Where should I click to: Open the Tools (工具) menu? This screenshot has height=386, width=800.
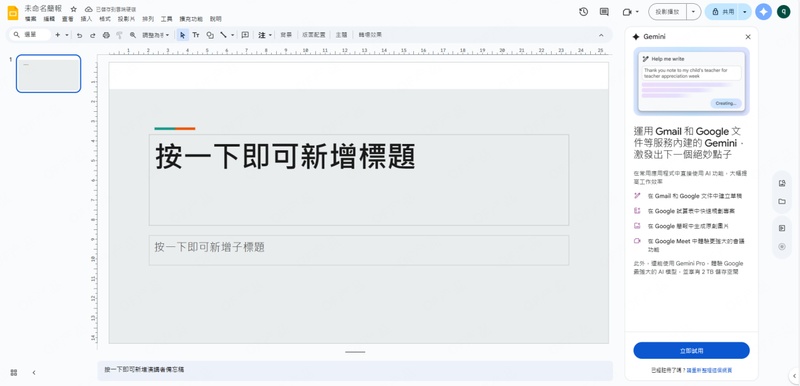coord(166,19)
